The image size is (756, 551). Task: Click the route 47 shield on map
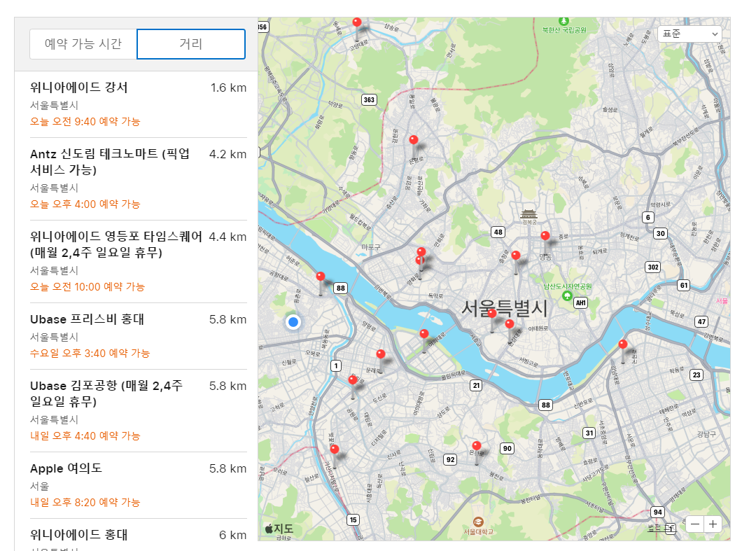click(x=701, y=321)
